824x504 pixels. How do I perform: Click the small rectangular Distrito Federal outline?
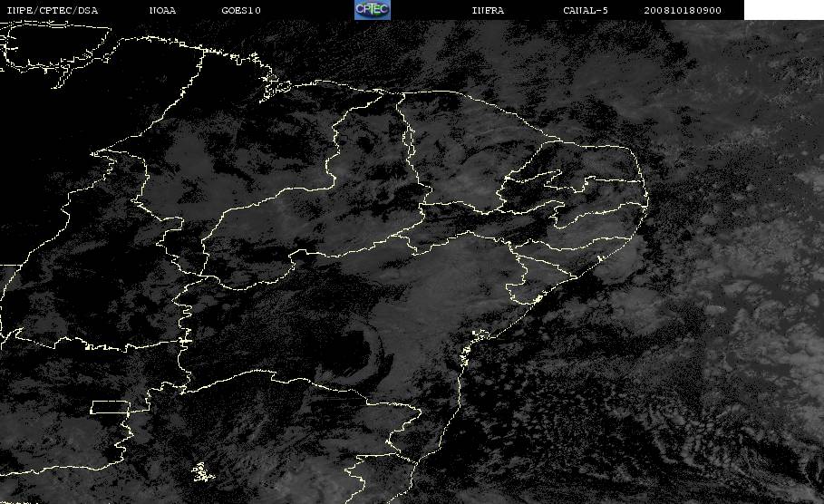click(110, 407)
